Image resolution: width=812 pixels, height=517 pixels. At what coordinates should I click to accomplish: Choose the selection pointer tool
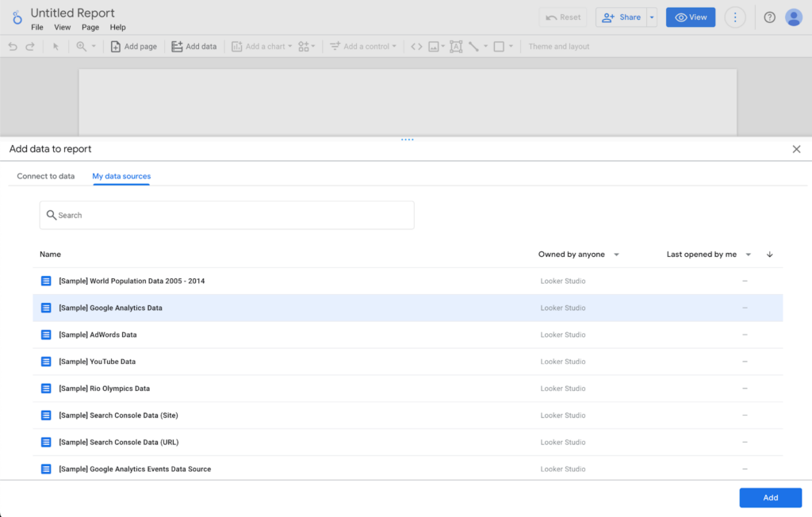point(56,47)
